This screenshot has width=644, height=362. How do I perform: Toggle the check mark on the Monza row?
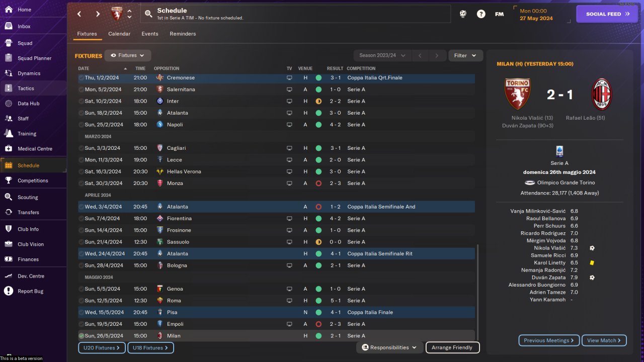(x=81, y=183)
